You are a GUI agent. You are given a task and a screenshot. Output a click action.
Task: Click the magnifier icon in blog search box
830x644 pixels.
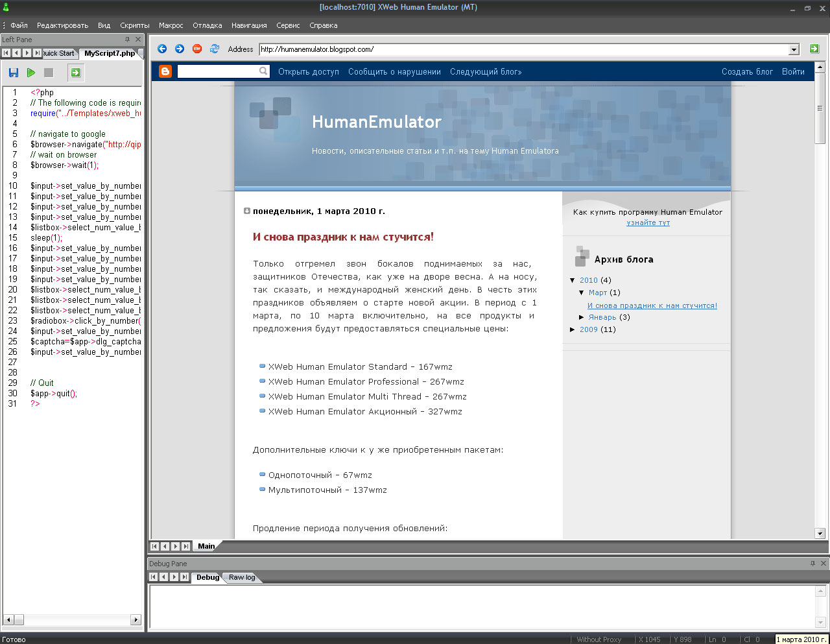(x=263, y=71)
